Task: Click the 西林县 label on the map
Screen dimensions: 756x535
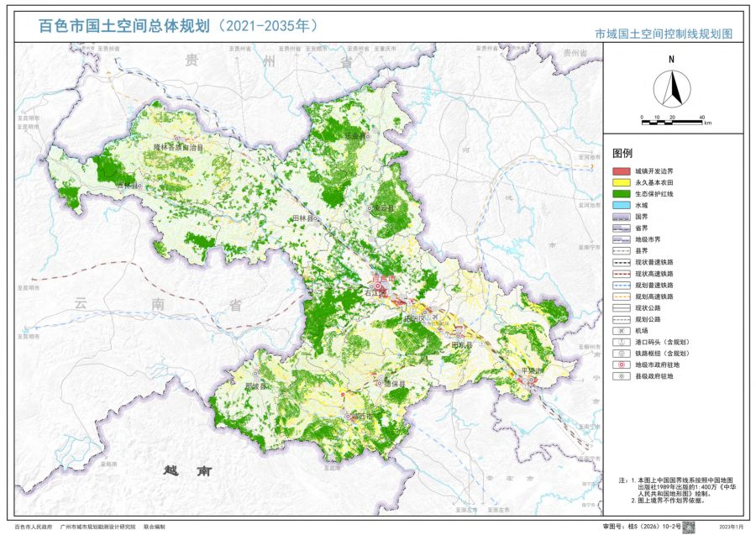Action: (129, 186)
